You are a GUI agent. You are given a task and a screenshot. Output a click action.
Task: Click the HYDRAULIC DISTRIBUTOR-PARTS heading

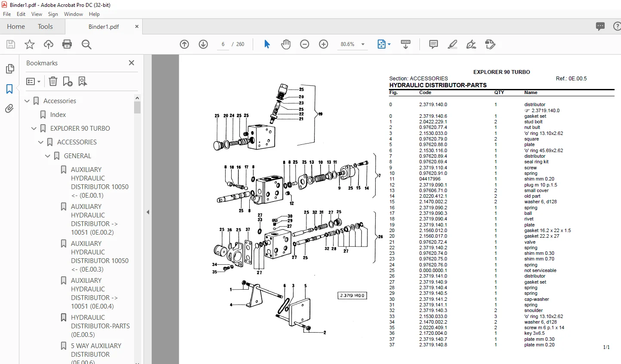(x=438, y=85)
